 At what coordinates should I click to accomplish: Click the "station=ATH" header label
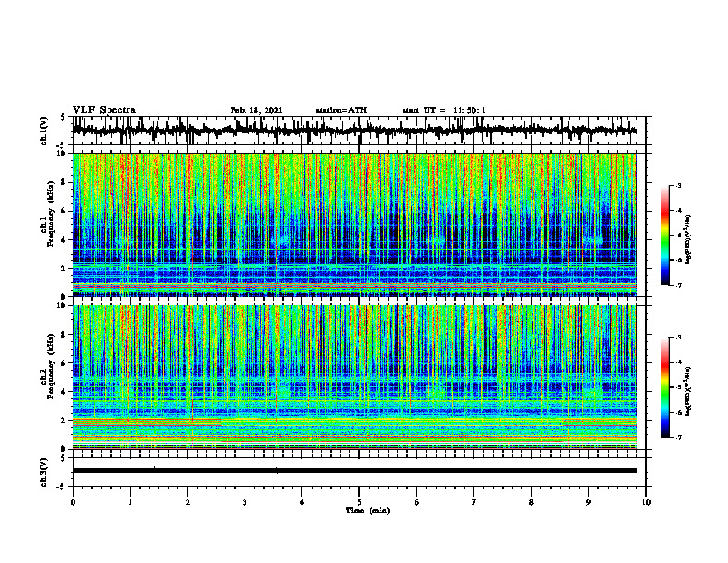tap(341, 110)
